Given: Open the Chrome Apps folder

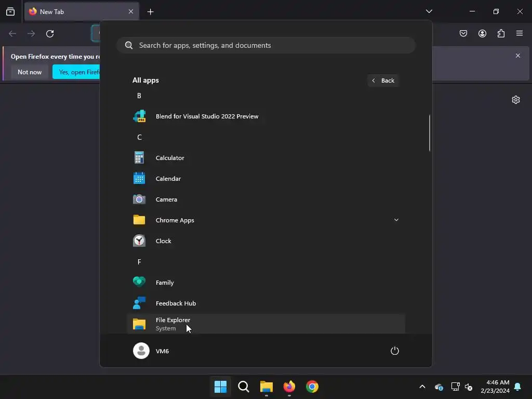Looking at the screenshot, I should click(x=266, y=220).
